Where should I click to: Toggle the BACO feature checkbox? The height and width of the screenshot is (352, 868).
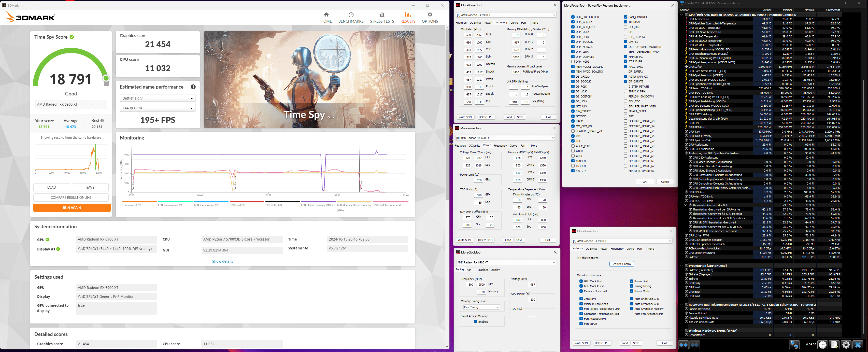[573, 121]
